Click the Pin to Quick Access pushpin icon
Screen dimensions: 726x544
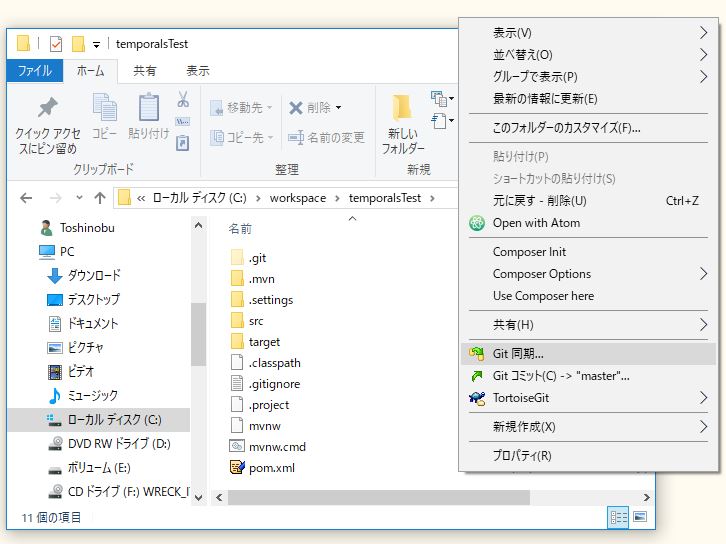click(x=48, y=107)
